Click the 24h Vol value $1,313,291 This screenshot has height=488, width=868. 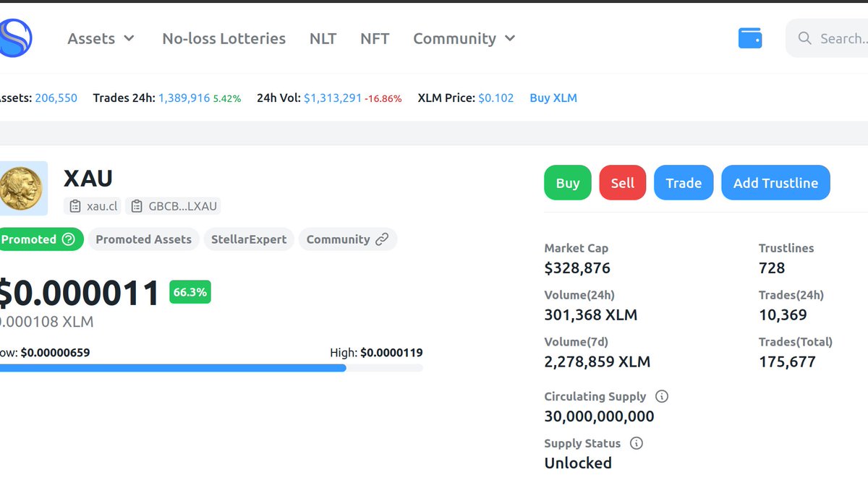coord(333,98)
